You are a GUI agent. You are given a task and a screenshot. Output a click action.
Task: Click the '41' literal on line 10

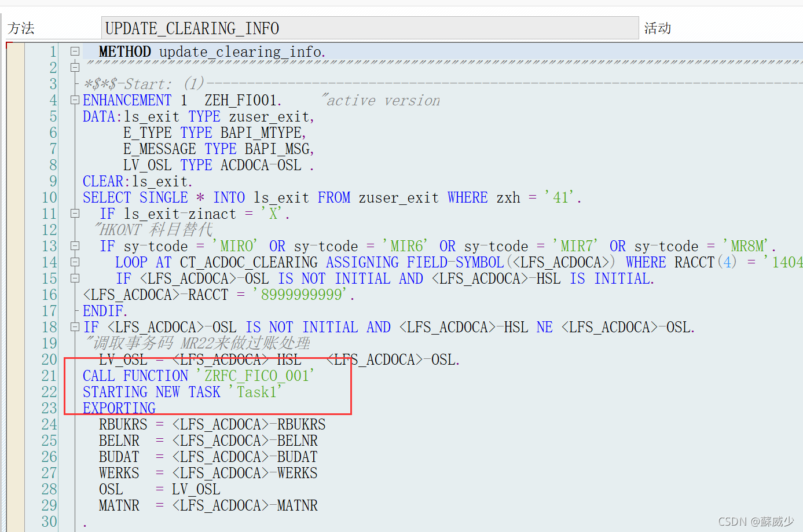tap(560, 197)
